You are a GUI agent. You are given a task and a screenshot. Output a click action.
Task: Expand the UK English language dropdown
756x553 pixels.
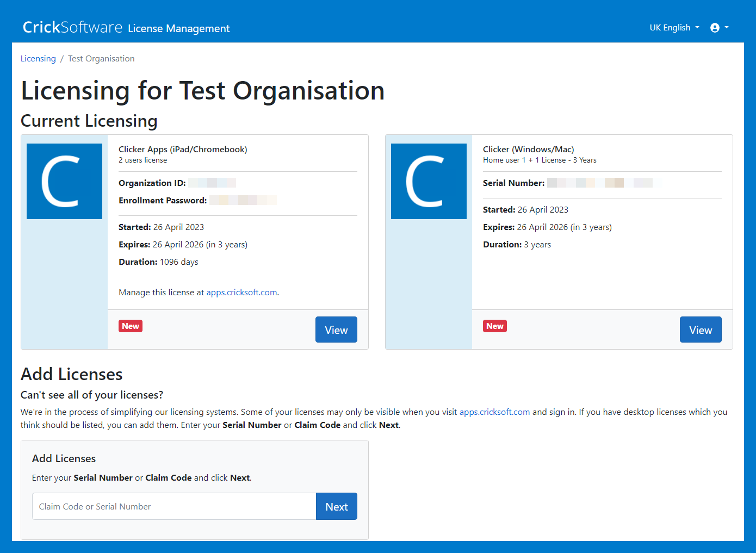[674, 28]
